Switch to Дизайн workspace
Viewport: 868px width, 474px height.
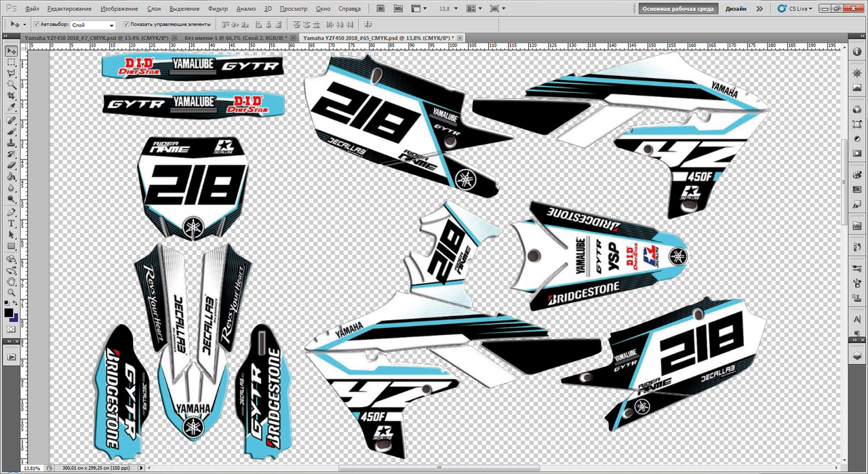[x=736, y=9]
